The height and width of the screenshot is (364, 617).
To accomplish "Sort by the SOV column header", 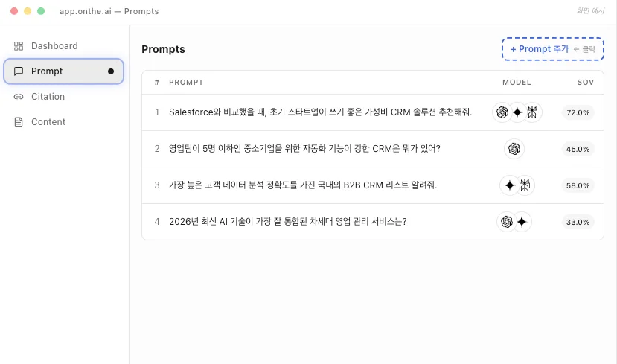I will pos(585,82).
